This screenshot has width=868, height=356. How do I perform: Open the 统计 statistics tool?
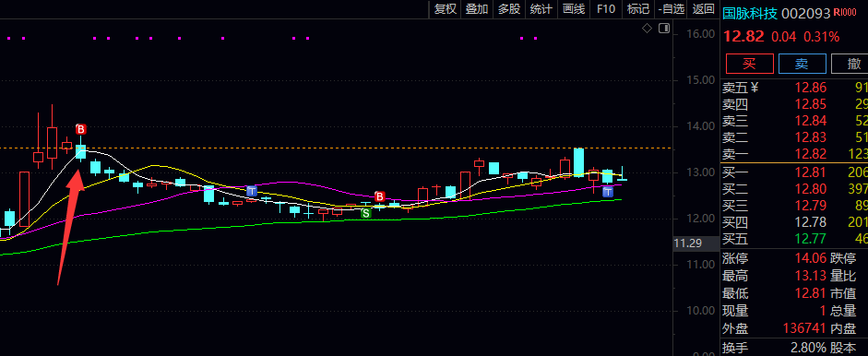[x=541, y=8]
